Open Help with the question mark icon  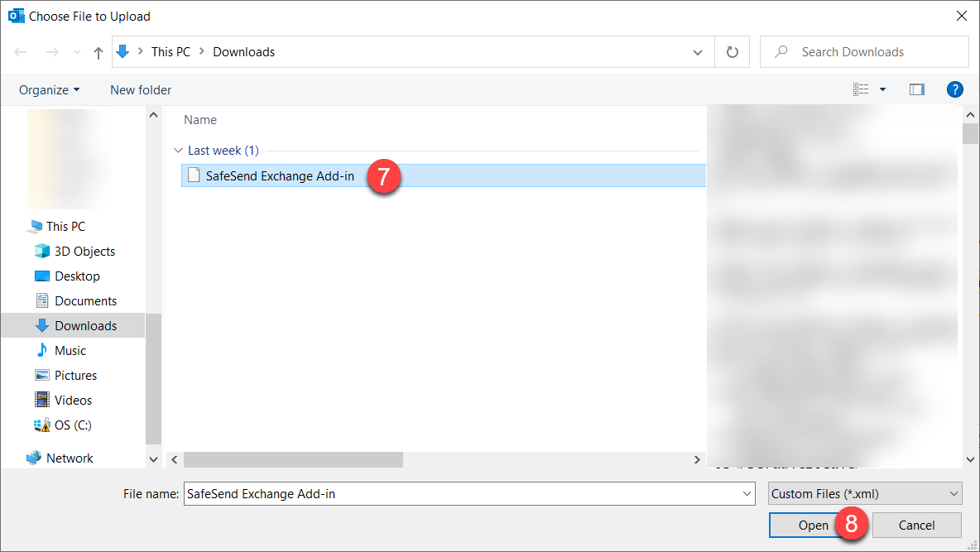(x=955, y=89)
